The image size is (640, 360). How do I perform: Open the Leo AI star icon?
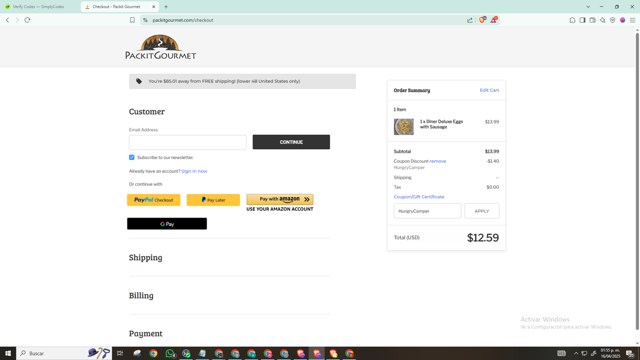click(x=602, y=20)
